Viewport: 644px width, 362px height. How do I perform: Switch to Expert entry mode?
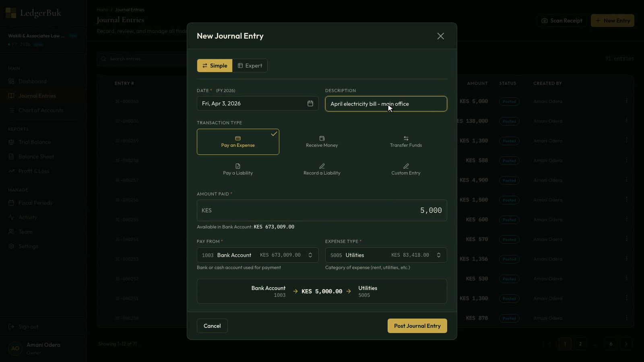pyautogui.click(x=250, y=66)
